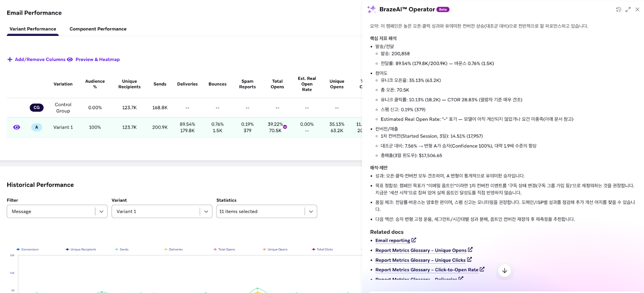Toggle the Total Opens series in legend
Screen dimensions: 644x293
tap(224, 249)
